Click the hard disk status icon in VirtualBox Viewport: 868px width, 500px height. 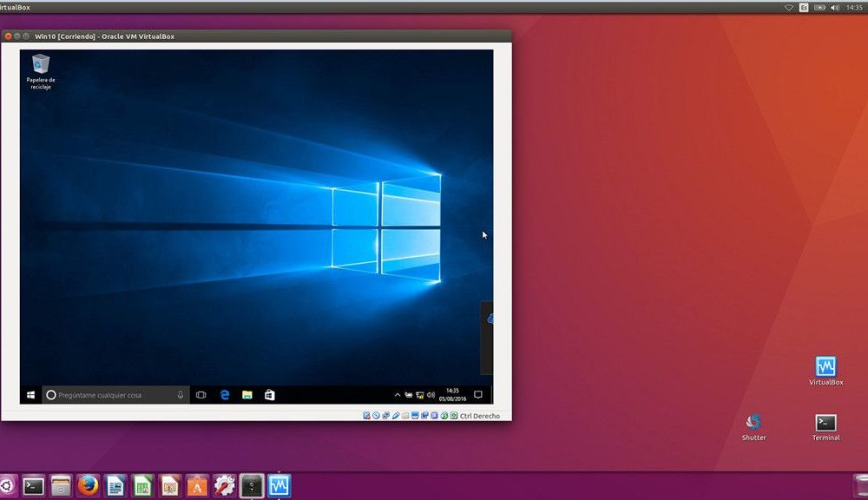(x=365, y=416)
